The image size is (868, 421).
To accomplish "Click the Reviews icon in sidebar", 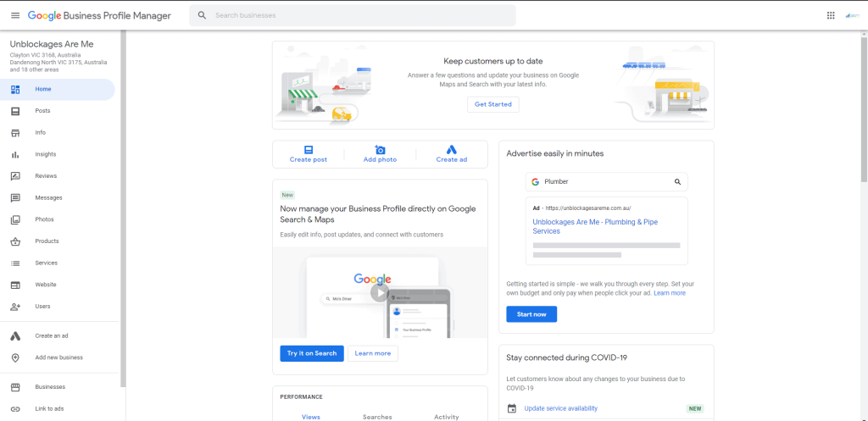I will pos(15,176).
